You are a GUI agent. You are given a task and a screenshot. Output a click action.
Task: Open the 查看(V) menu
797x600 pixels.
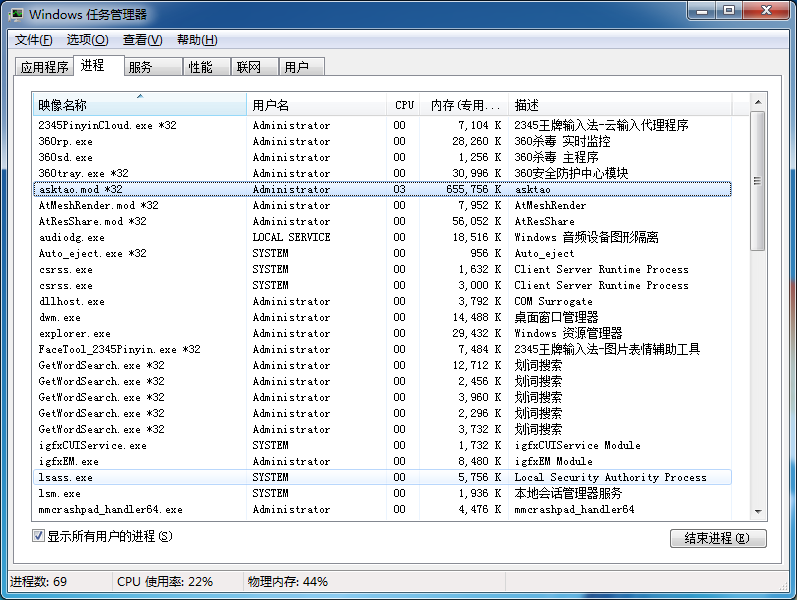tap(142, 40)
